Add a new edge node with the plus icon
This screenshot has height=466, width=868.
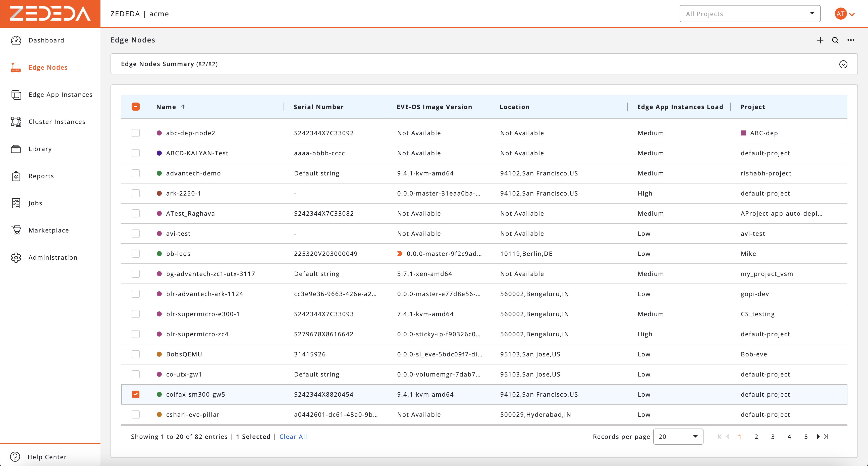(x=820, y=40)
